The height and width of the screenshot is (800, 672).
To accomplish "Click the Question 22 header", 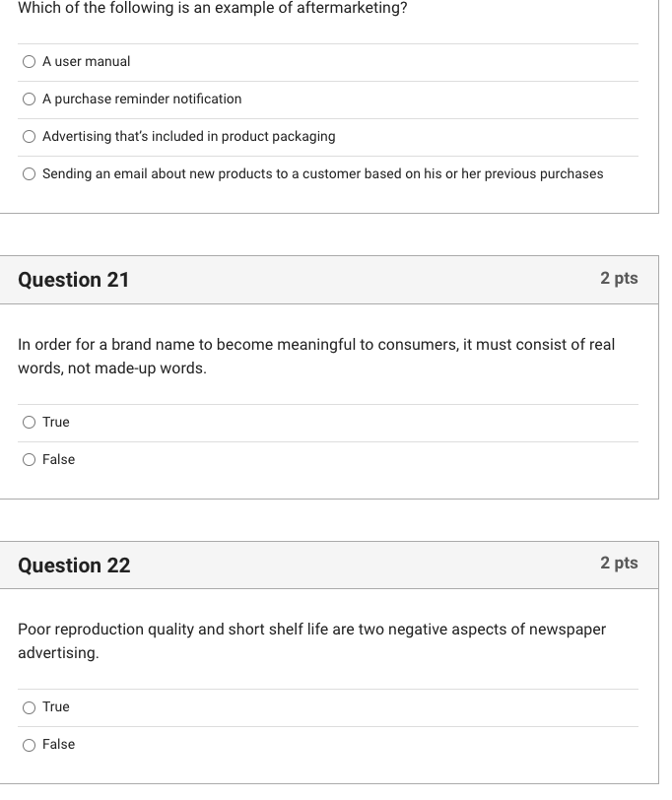I will click(74, 565).
